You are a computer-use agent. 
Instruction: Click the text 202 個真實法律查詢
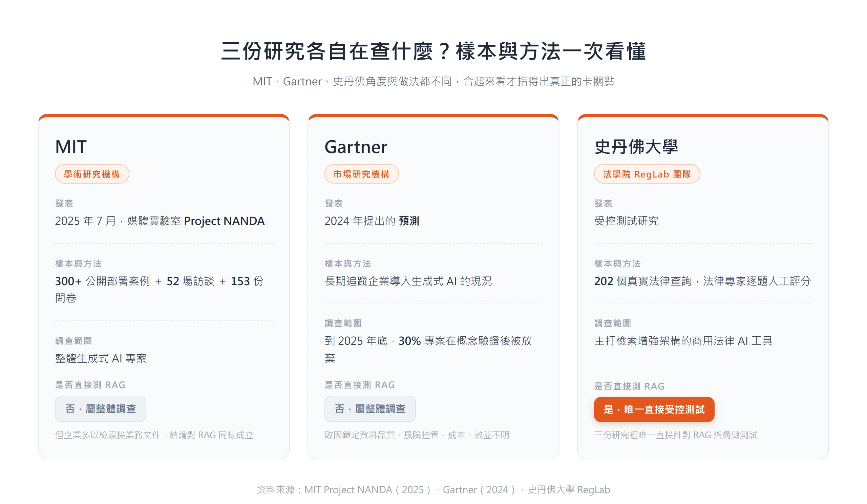(x=702, y=281)
